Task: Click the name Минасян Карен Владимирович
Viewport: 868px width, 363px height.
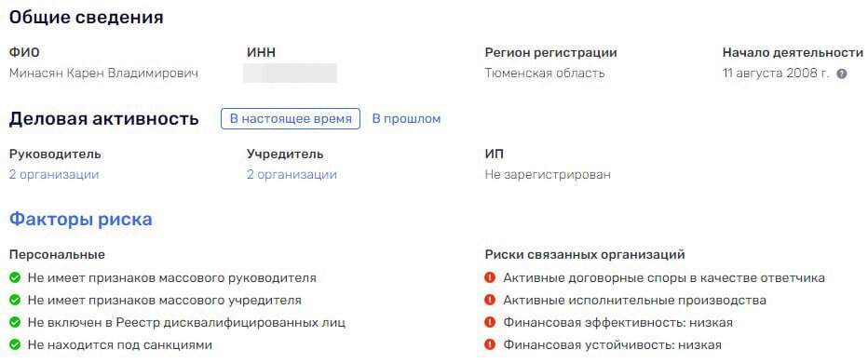Action: (x=103, y=73)
